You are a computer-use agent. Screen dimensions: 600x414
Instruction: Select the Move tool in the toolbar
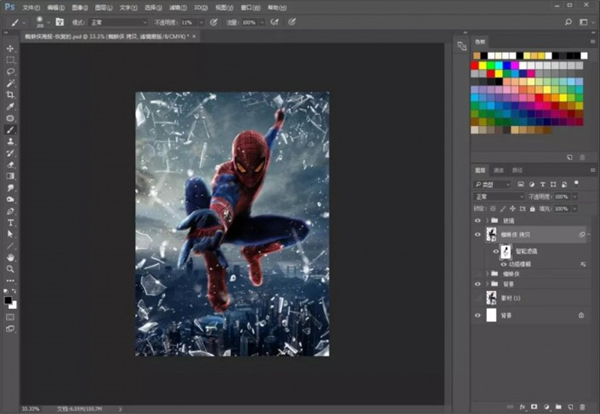tap(11, 48)
